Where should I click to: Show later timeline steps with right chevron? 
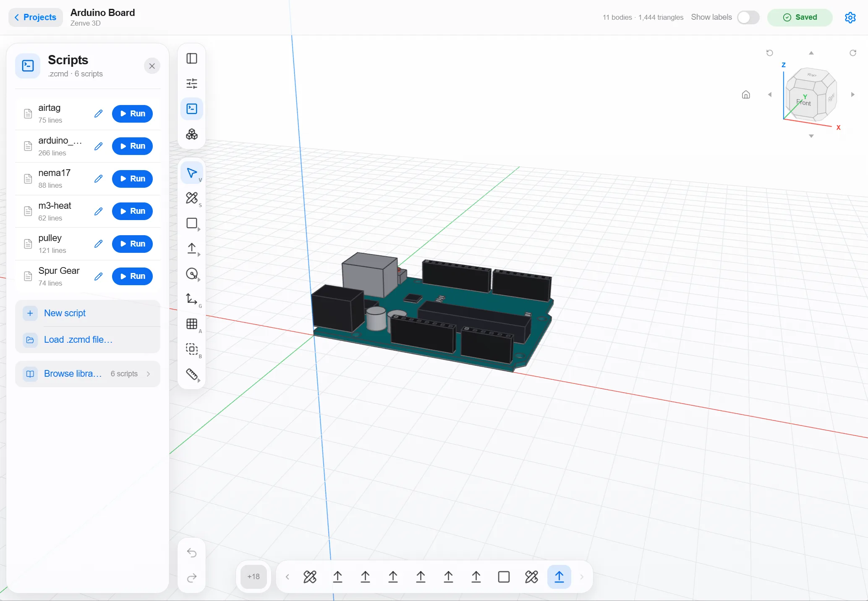click(581, 577)
